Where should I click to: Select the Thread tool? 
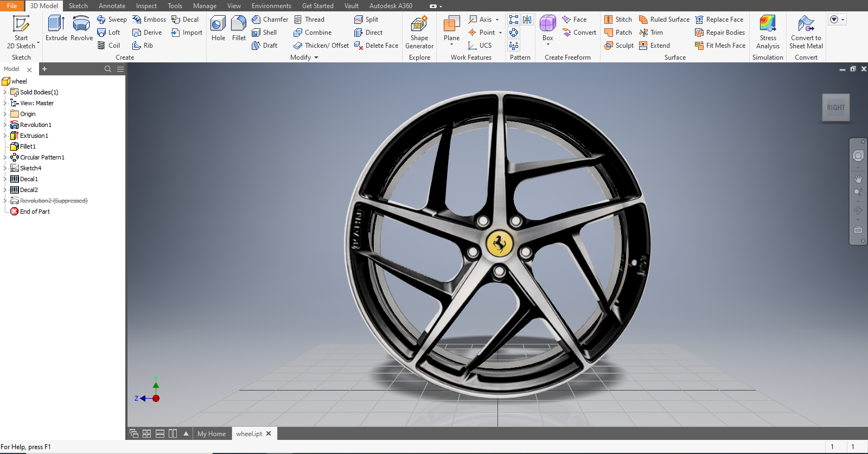309,20
